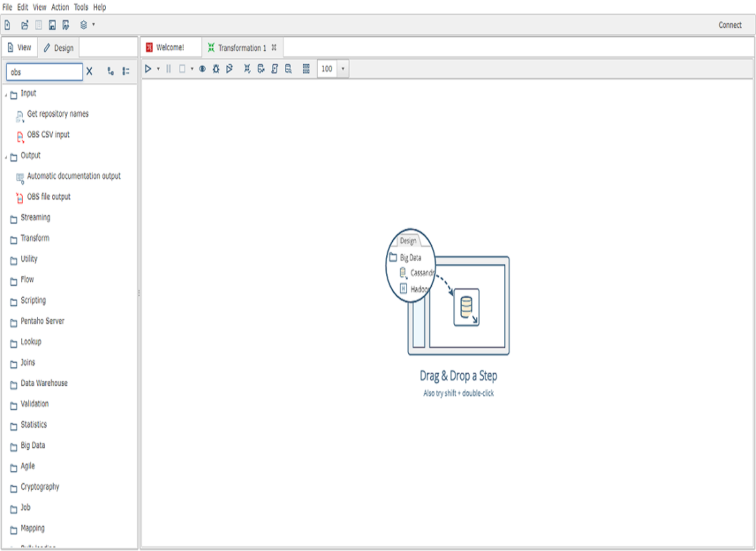Switch to the Welcome! tab
Screen dimensions: 756x551
click(170, 47)
